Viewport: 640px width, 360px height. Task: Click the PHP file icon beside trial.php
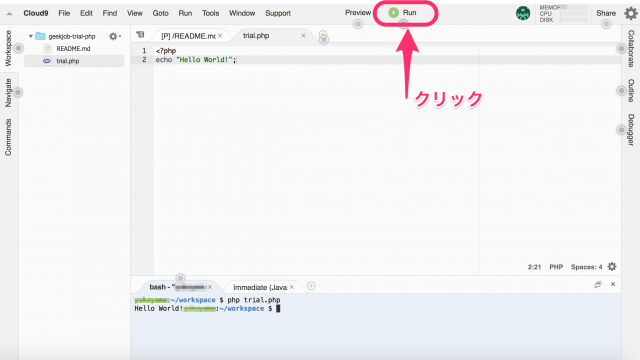pos(47,61)
